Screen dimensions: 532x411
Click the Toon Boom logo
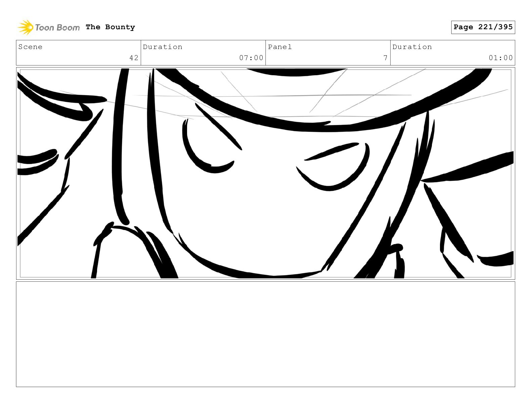pos(49,27)
